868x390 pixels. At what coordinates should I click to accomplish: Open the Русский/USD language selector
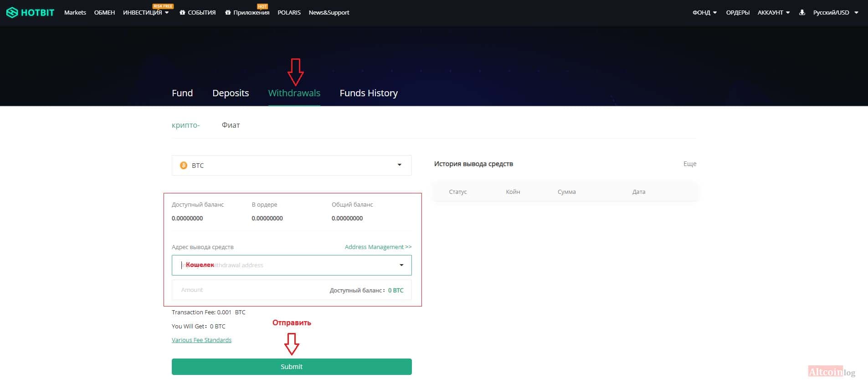(x=836, y=13)
